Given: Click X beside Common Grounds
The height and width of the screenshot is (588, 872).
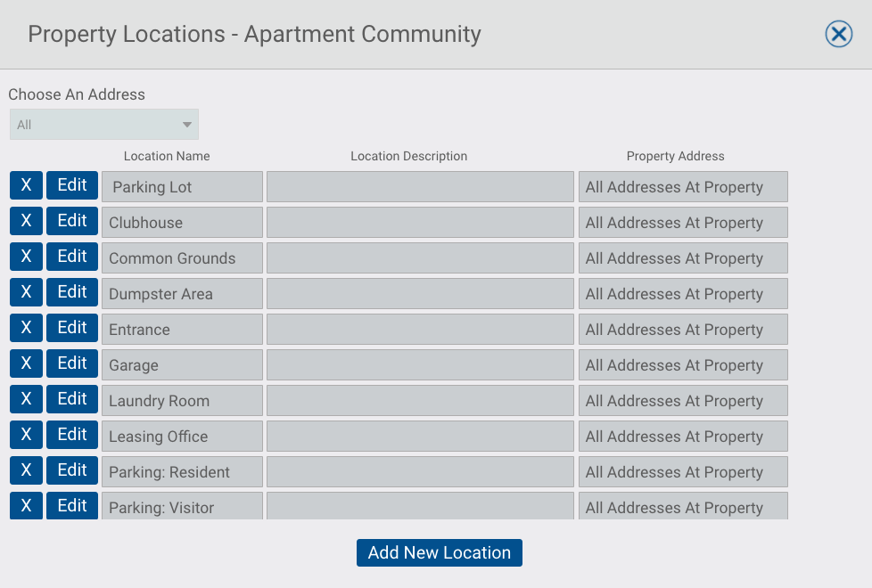Looking at the screenshot, I should pos(26,257).
